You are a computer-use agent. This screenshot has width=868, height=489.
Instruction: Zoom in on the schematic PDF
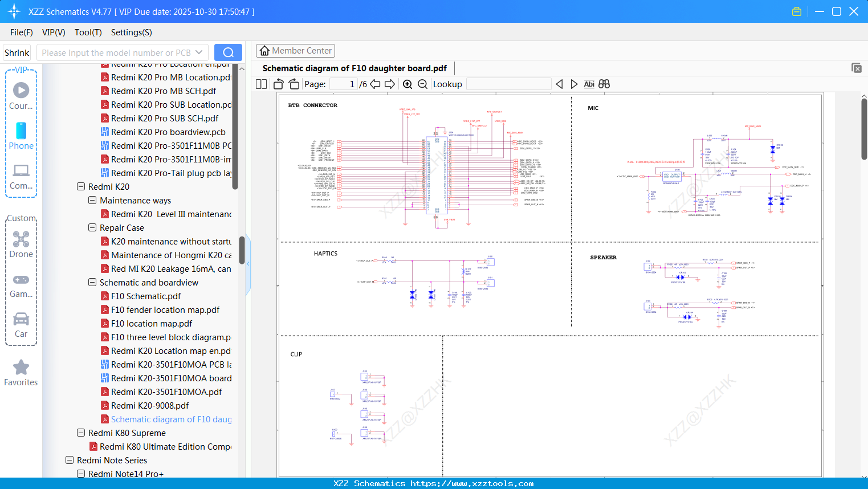point(407,84)
